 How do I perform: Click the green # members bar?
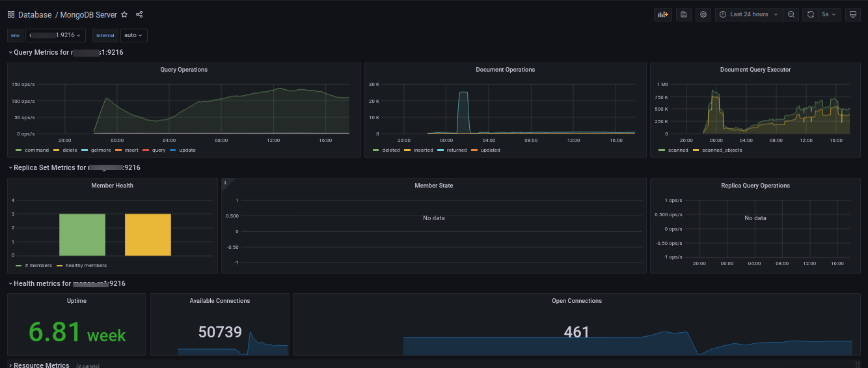pos(82,234)
